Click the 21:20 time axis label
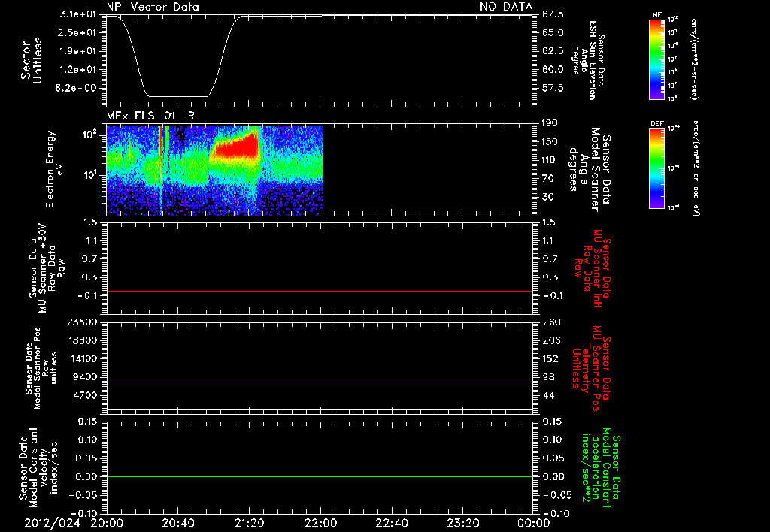Viewport: 770px width, 532px height. pyautogui.click(x=250, y=523)
